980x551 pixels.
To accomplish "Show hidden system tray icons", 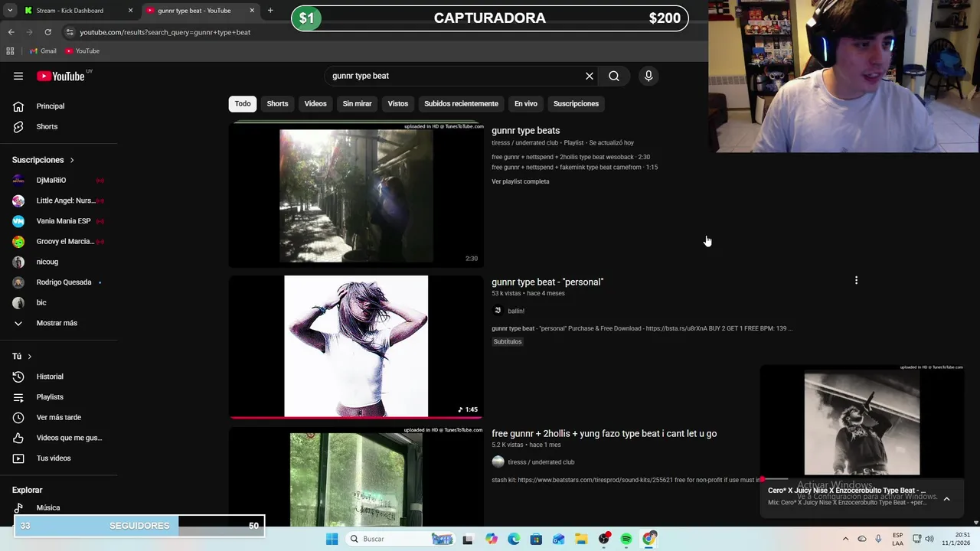I will pyautogui.click(x=845, y=539).
